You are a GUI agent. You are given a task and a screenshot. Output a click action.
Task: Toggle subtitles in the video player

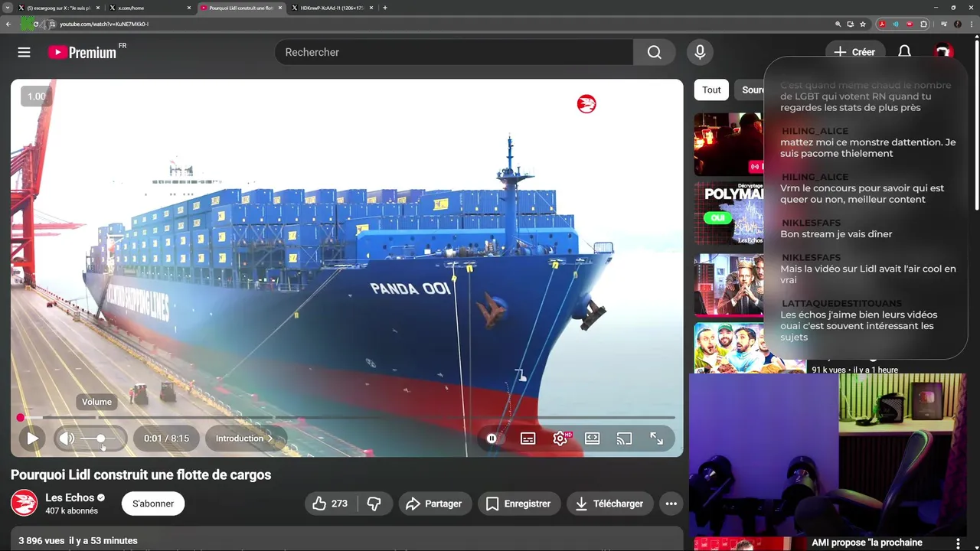click(528, 439)
